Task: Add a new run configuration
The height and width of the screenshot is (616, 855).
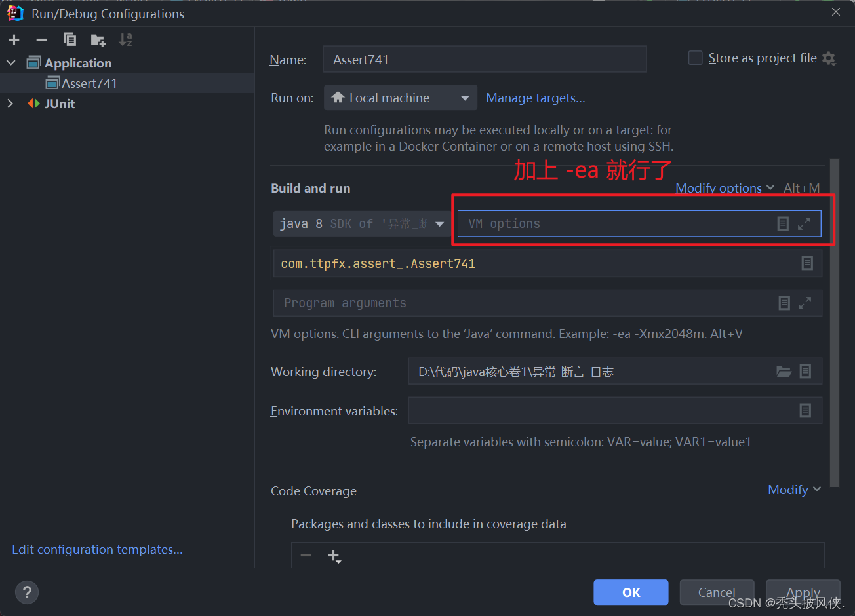Action: pyautogui.click(x=14, y=40)
